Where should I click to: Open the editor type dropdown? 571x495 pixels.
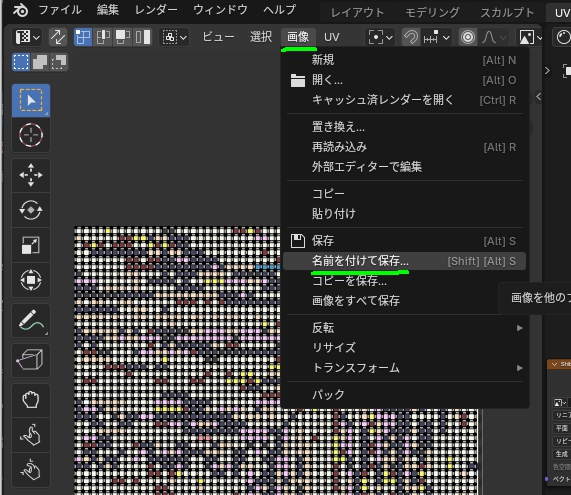click(27, 37)
